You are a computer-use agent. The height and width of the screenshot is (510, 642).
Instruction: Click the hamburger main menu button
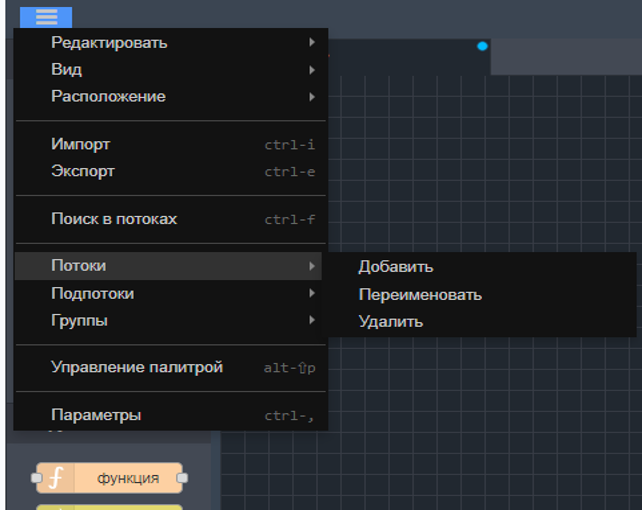[46, 17]
